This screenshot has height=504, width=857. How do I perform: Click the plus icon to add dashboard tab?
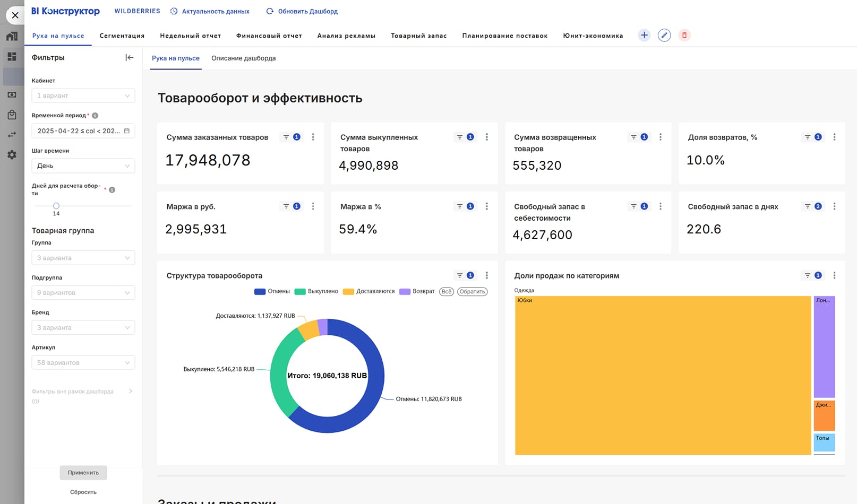(x=644, y=35)
